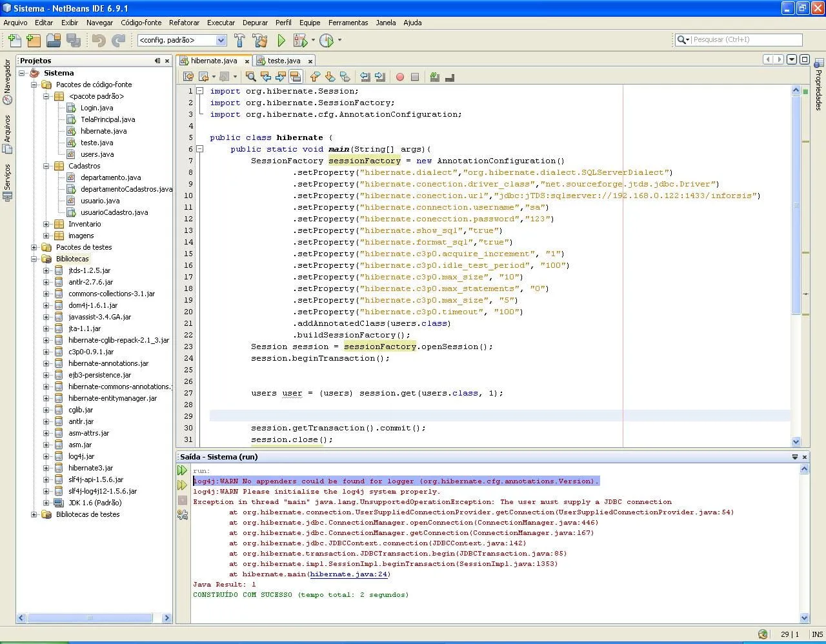This screenshot has width=826, height=644.
Task: Collapse the code fold at line 6
Action: (200, 149)
